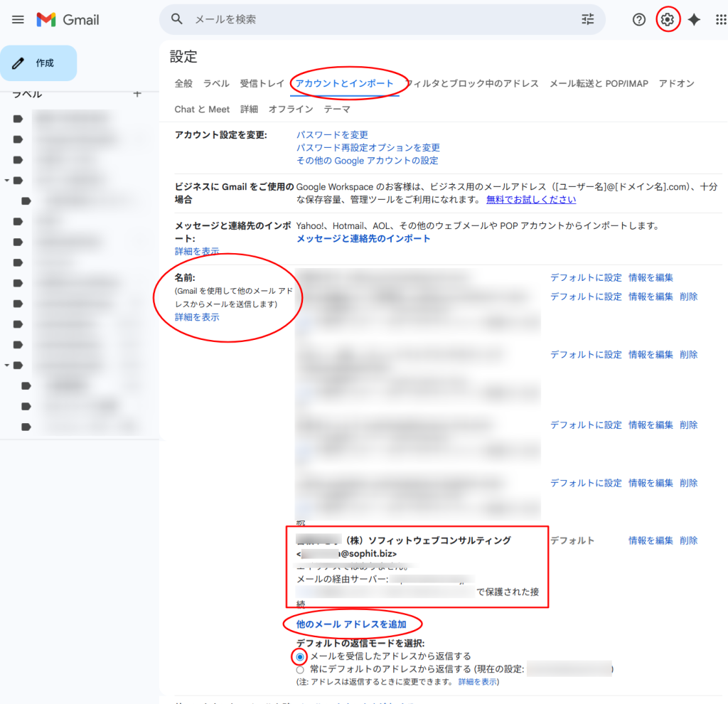The width and height of the screenshot is (728, 704).
Task: Open the main menu hamburger icon
Action: click(x=18, y=20)
